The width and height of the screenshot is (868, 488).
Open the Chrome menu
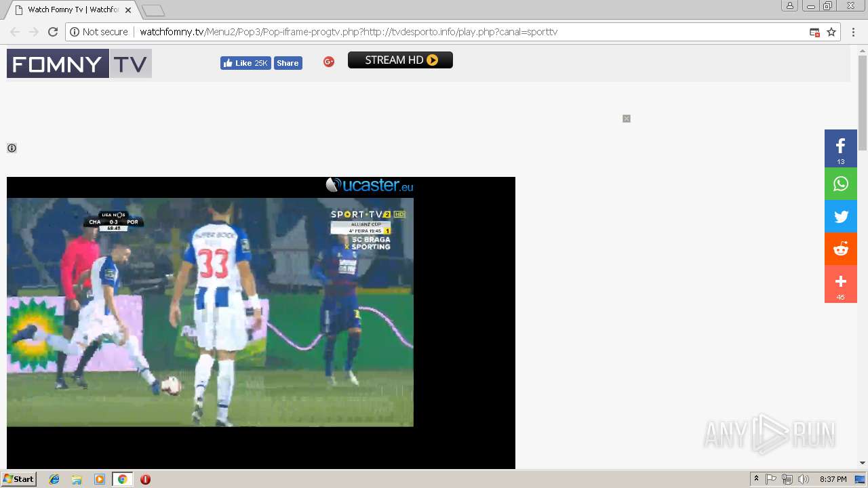(853, 32)
